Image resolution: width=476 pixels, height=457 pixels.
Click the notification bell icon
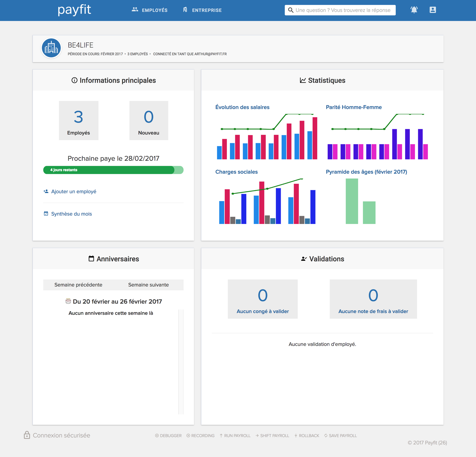pyautogui.click(x=414, y=10)
